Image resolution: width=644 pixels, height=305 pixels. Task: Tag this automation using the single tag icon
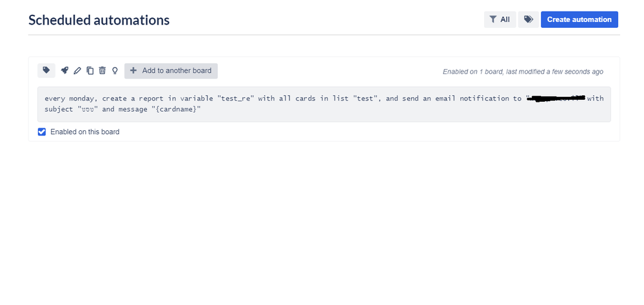(46, 70)
